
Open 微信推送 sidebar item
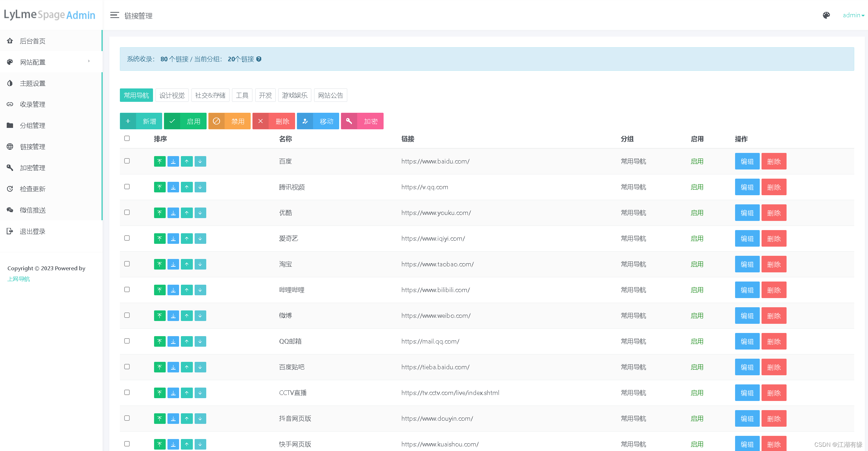pyautogui.click(x=32, y=210)
